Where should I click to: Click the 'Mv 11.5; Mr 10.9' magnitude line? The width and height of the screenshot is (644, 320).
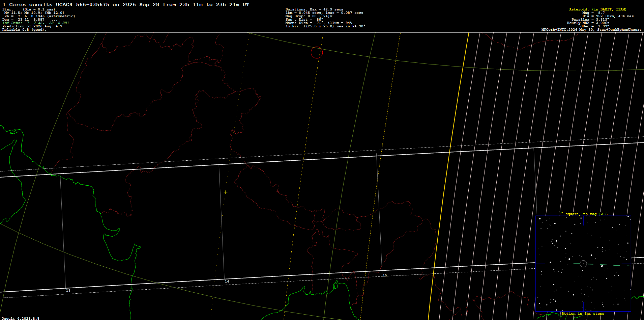point(34,13)
